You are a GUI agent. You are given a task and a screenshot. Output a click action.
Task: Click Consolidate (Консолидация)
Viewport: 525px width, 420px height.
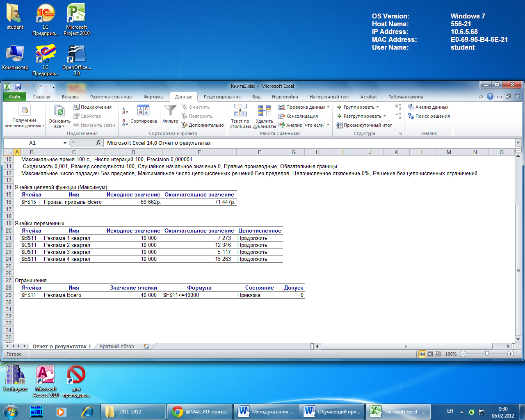pos(298,116)
